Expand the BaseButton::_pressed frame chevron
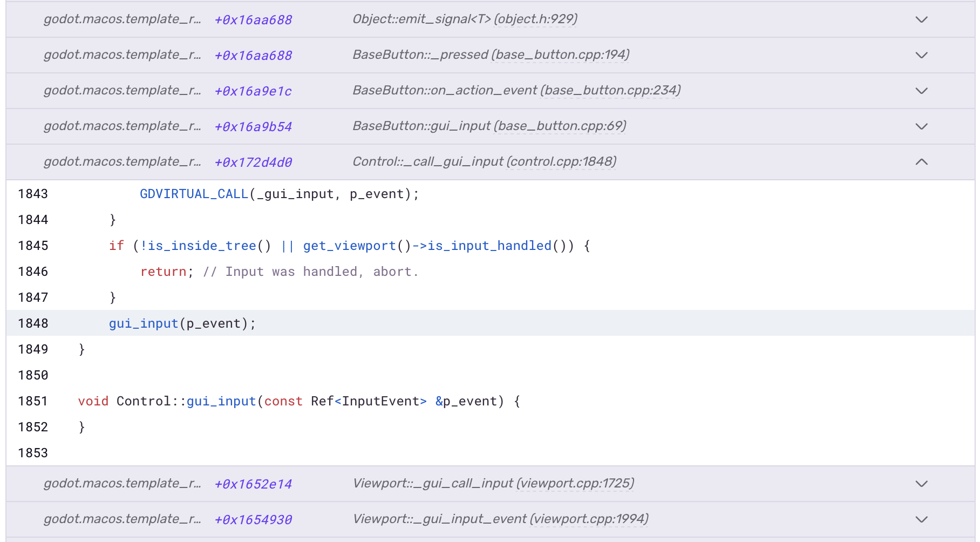The width and height of the screenshot is (980, 542). tap(921, 55)
